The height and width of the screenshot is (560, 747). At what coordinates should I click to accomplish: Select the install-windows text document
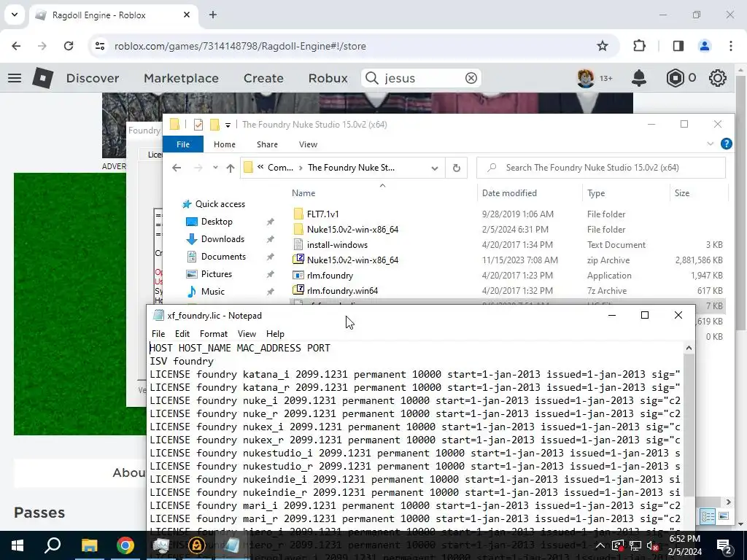point(337,245)
